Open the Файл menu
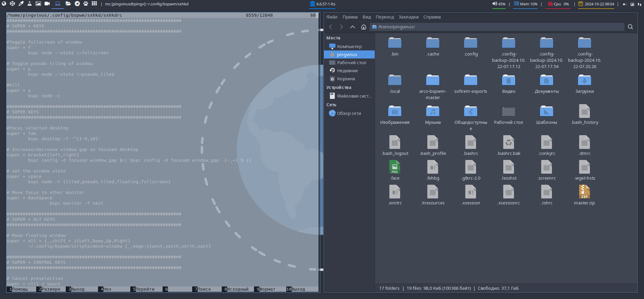The image size is (644, 299). pos(332,17)
